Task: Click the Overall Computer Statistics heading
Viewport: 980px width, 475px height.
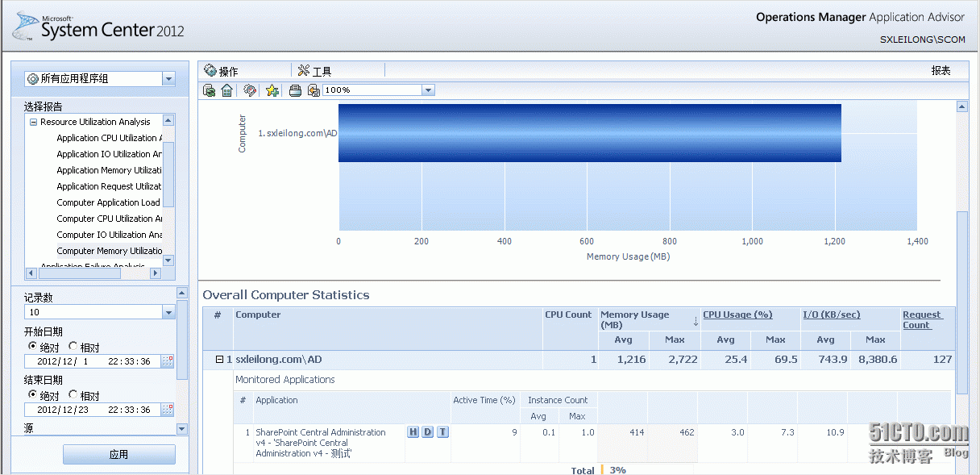Action: 286,295
